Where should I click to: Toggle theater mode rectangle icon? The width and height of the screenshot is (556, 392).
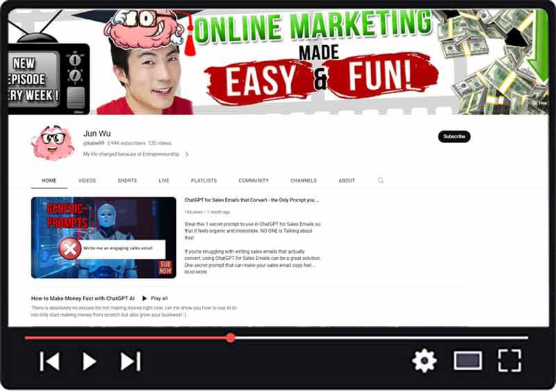(x=468, y=361)
